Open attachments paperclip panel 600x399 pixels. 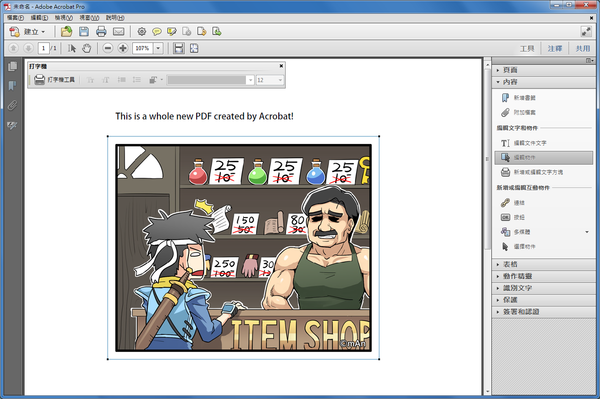pos(12,105)
